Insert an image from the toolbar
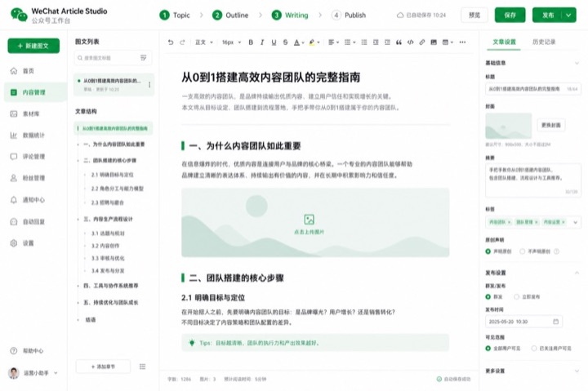This screenshot has height=391, width=588. (x=434, y=42)
